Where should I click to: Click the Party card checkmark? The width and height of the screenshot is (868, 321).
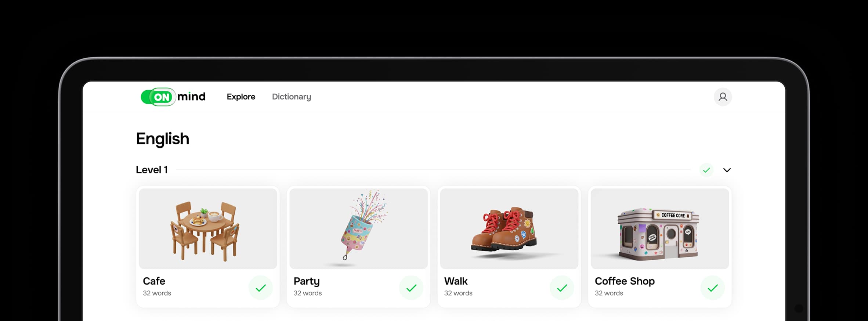click(x=411, y=288)
